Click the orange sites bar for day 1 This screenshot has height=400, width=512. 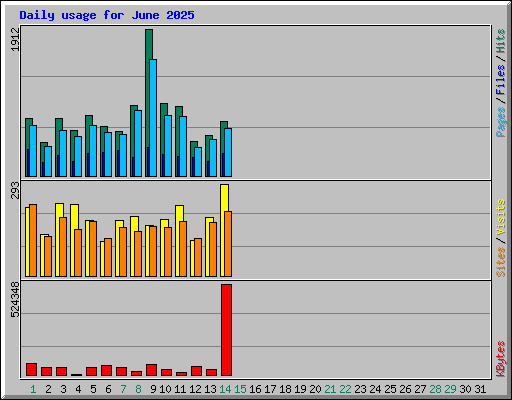[x=33, y=240]
